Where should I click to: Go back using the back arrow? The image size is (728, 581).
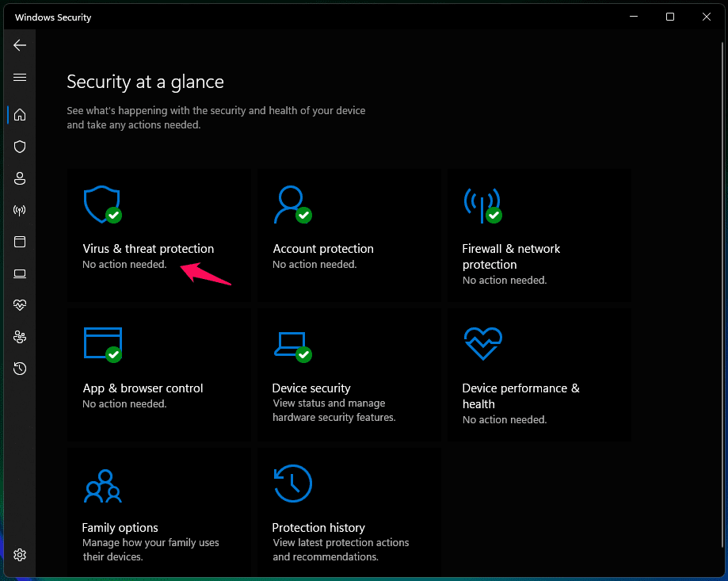[x=20, y=45]
